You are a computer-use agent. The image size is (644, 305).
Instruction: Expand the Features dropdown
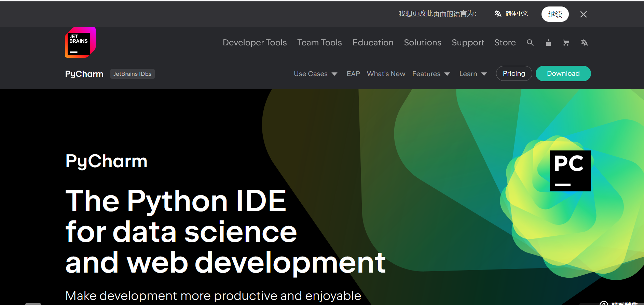431,74
